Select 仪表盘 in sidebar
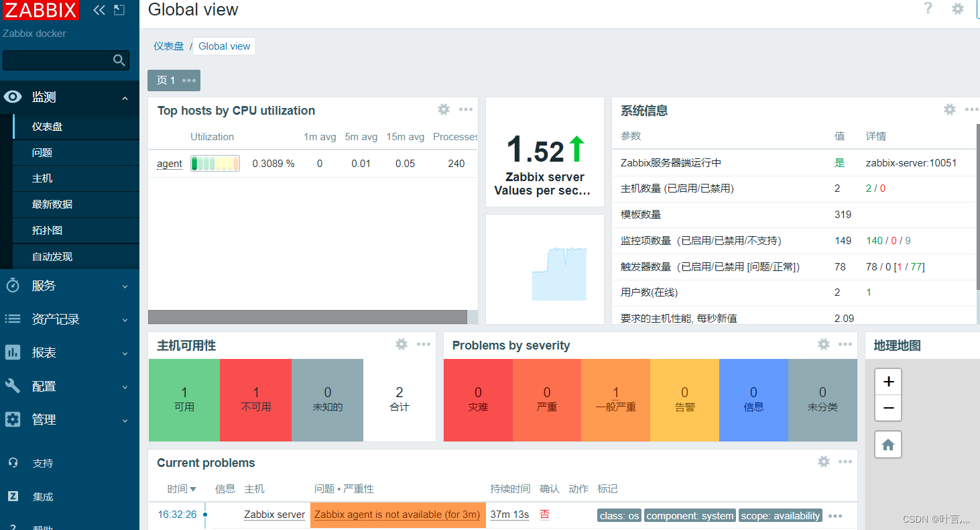 coord(76,127)
